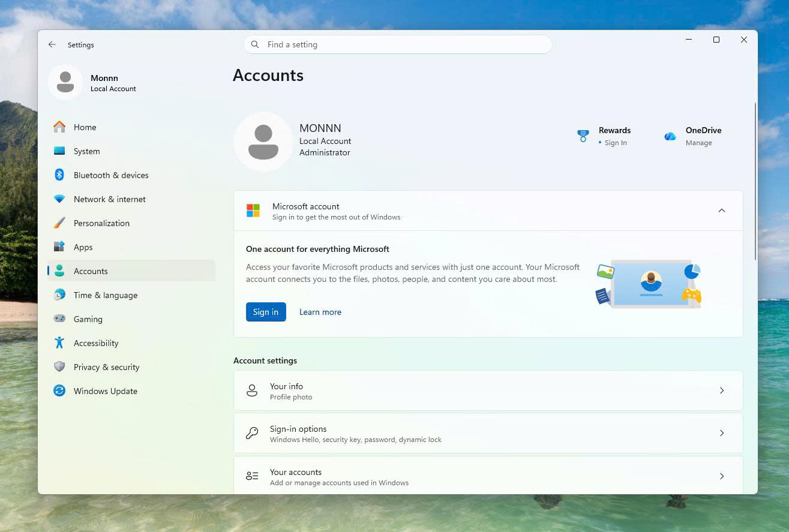This screenshot has height=532, width=789.
Task: Collapse the Microsoft account section
Action: click(x=722, y=211)
